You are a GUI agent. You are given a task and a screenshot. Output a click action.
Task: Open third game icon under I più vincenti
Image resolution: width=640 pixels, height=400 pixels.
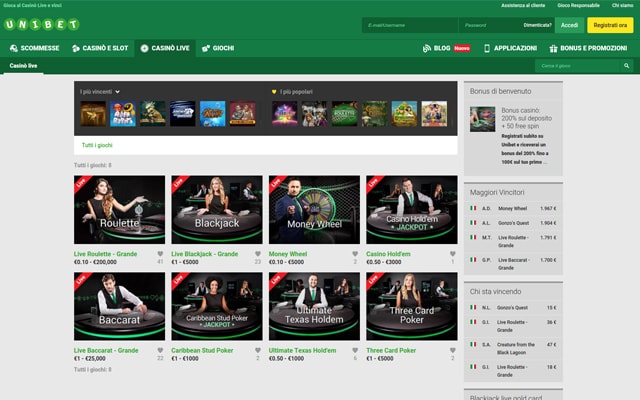pyautogui.click(x=153, y=113)
